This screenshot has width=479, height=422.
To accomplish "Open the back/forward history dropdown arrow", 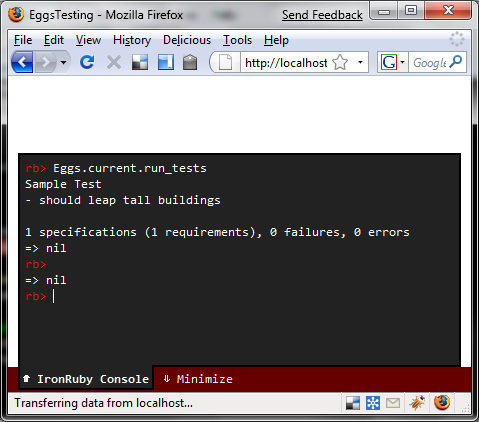I will coord(63,62).
